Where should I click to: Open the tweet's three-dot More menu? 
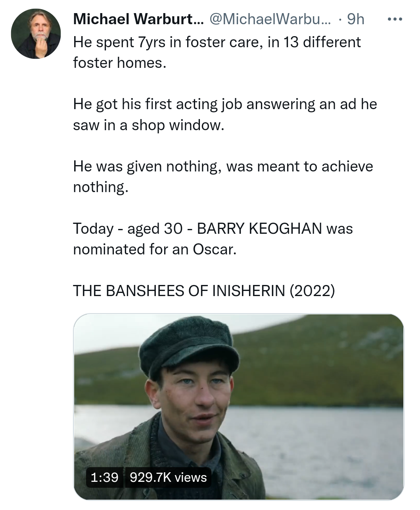pos(395,19)
